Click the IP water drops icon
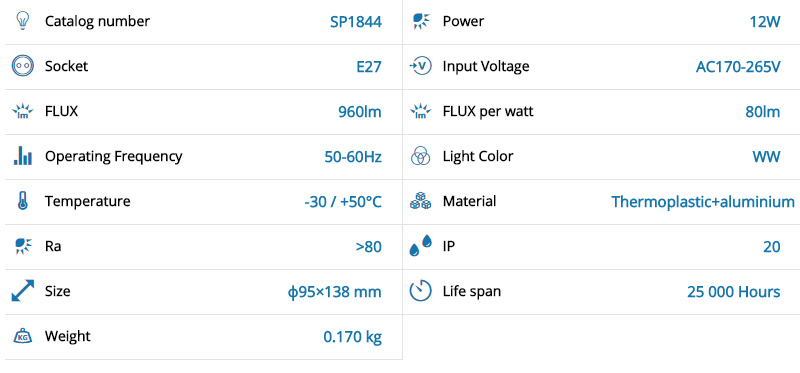 [x=421, y=245]
